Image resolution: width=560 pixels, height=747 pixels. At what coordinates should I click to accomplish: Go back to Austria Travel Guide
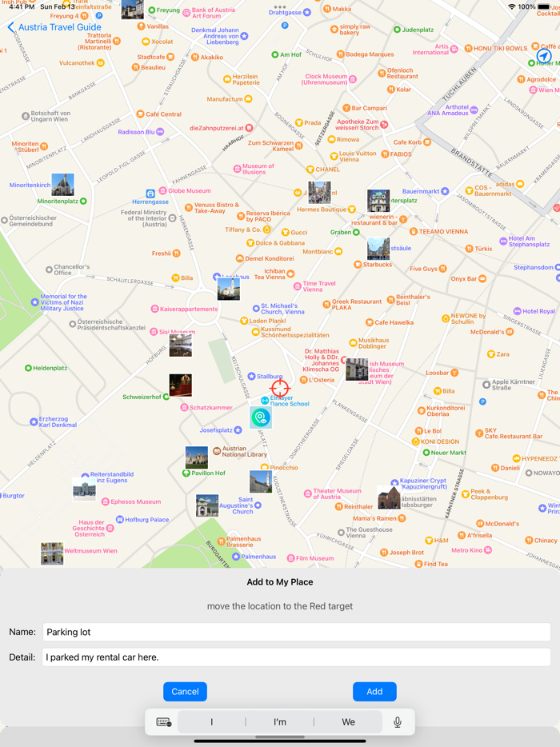(54, 27)
